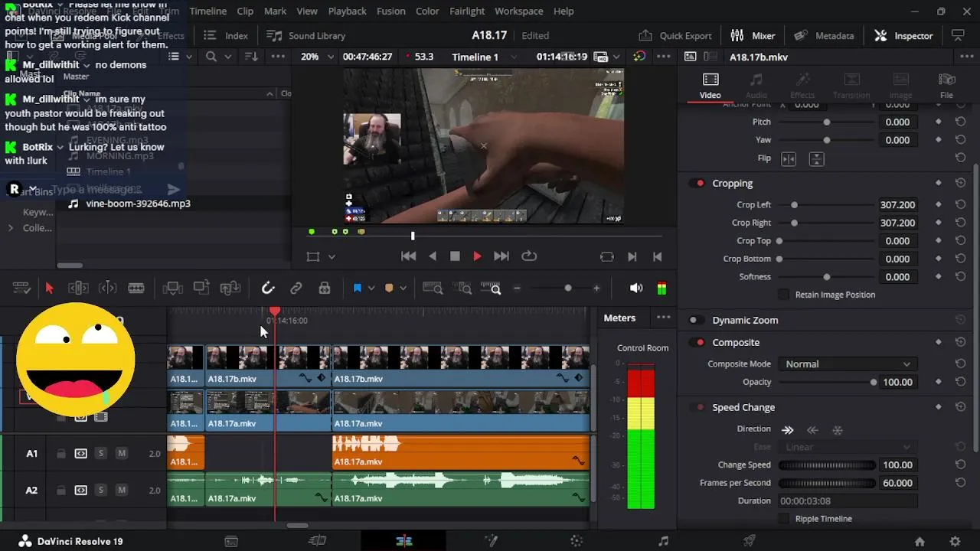Open the Timeline View Options icon
Screen dimensions: 980x551
[21, 289]
